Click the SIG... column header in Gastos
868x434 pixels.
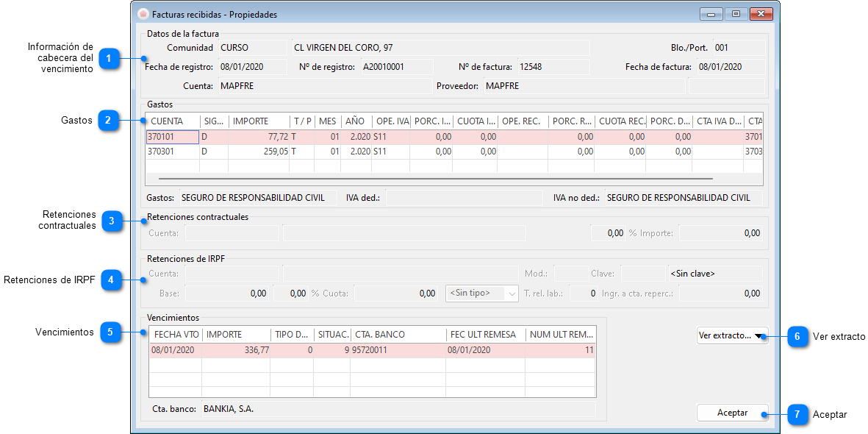coord(214,121)
